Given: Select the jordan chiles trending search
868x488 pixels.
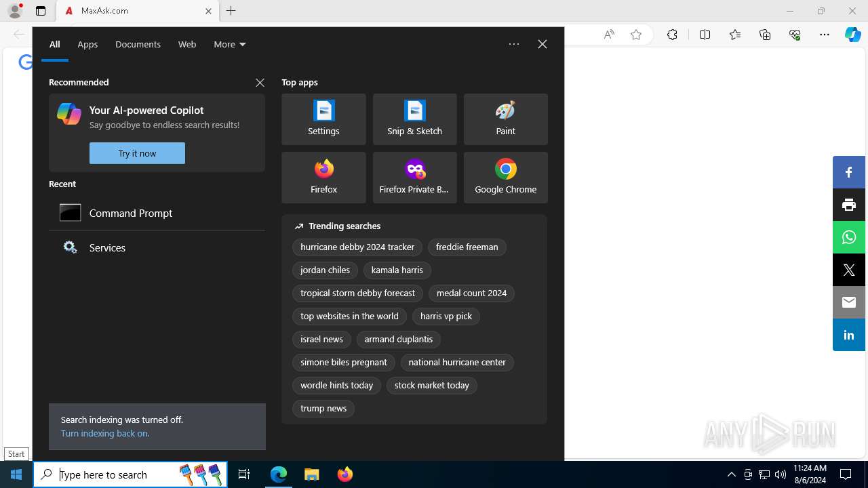Looking at the screenshot, I should click(x=325, y=270).
